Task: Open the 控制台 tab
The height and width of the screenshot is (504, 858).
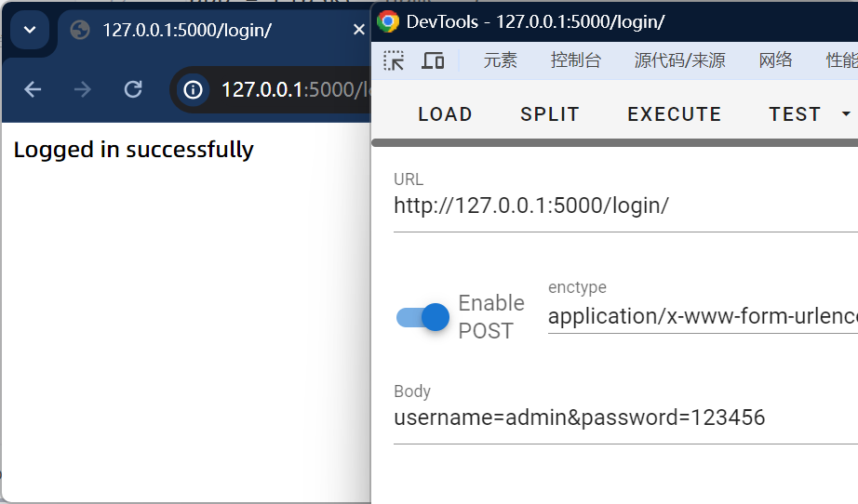Action: pyautogui.click(x=575, y=60)
